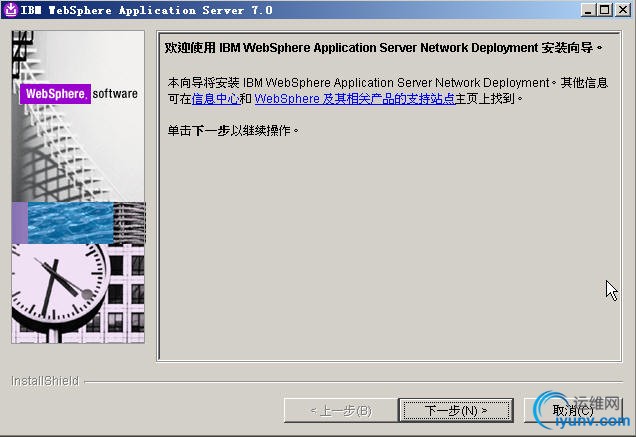Open the 信息中心 link
This screenshot has width=636, height=437.
click(215, 99)
